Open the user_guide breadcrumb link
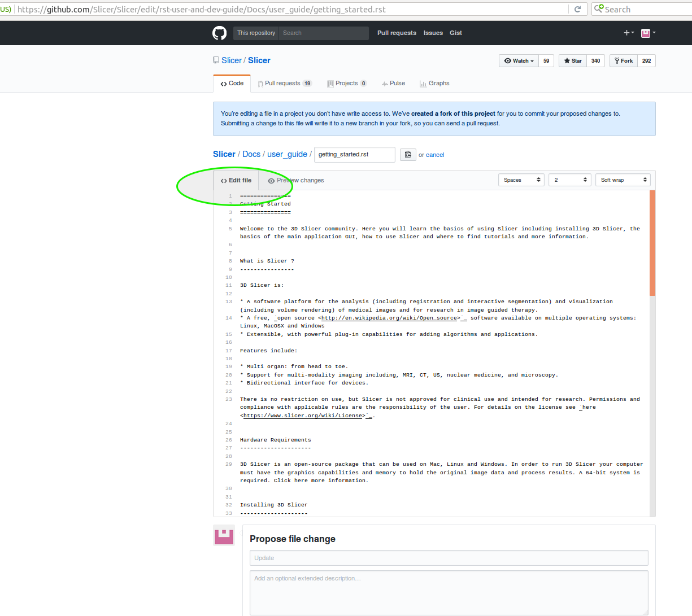This screenshot has height=616, width=692. [287, 154]
